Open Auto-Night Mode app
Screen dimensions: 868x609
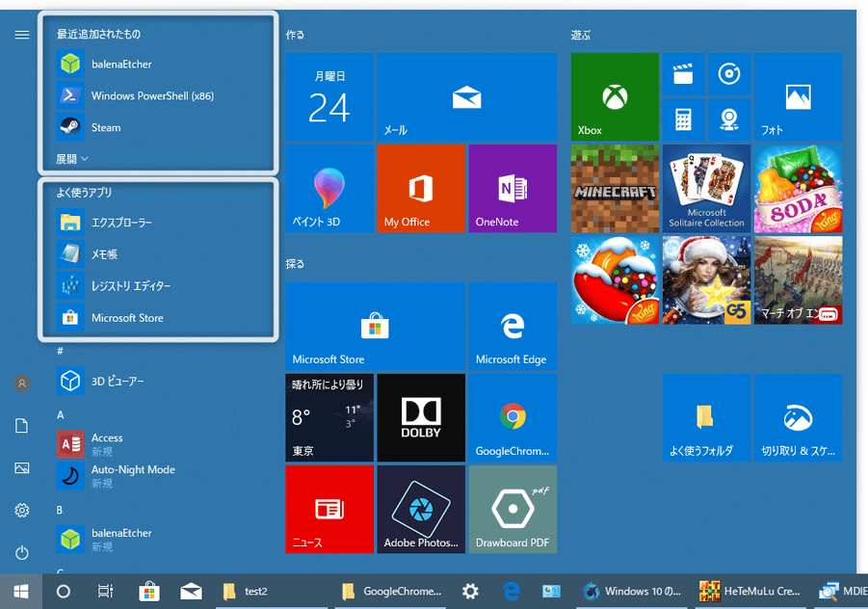pos(159,476)
